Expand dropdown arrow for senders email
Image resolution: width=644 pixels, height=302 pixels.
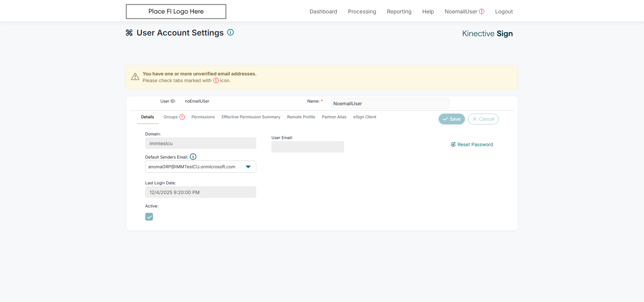[248, 167]
